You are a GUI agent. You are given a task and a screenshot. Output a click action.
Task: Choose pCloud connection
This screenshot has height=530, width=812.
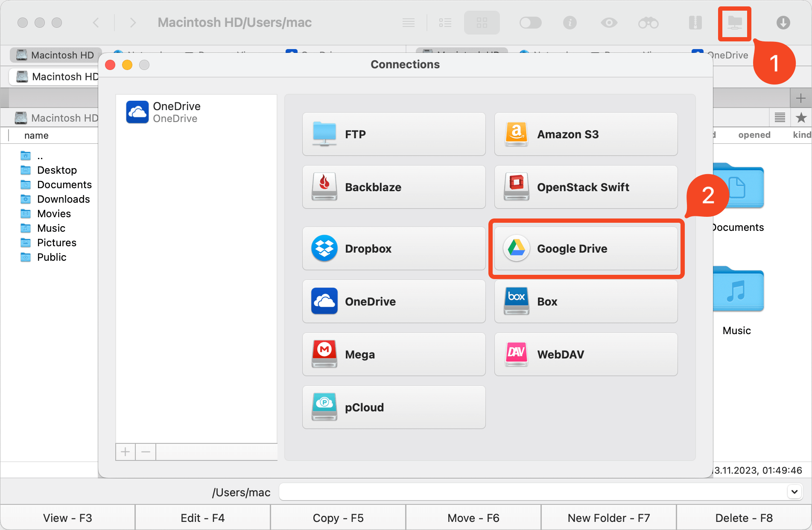point(394,407)
